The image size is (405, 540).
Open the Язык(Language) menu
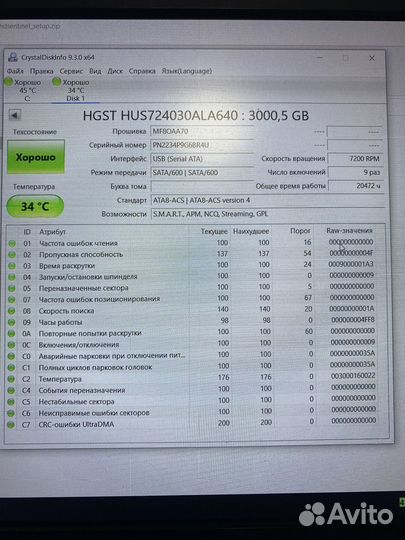pos(187,71)
